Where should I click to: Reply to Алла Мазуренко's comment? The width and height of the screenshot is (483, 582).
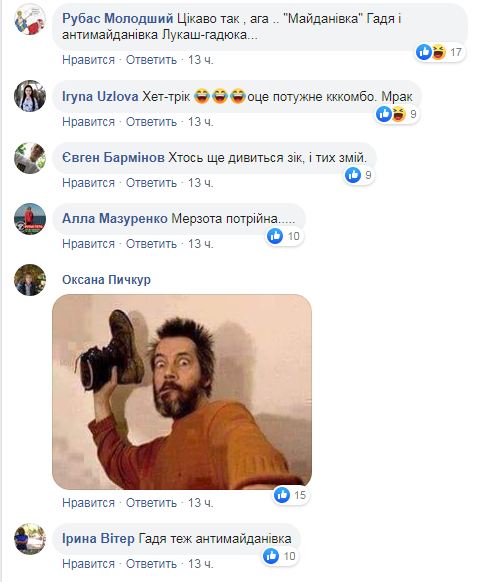[151, 244]
